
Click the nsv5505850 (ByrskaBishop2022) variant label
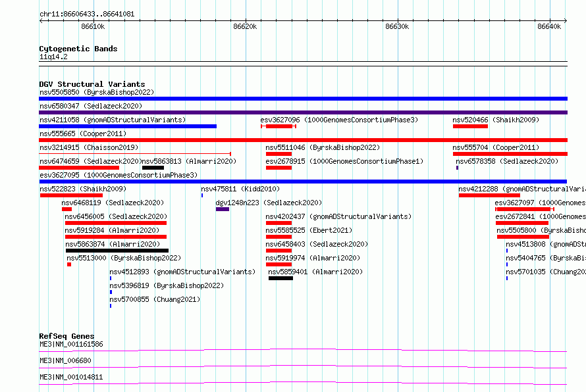[x=97, y=92]
